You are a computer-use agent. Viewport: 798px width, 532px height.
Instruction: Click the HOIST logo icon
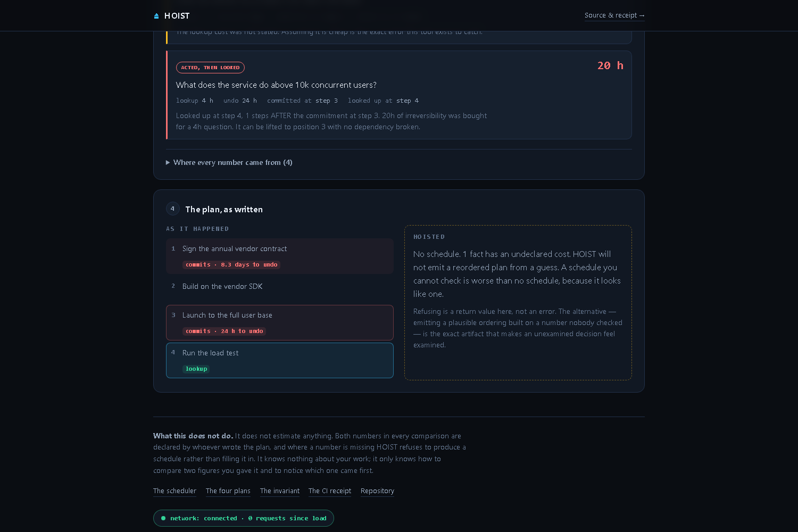click(x=156, y=16)
